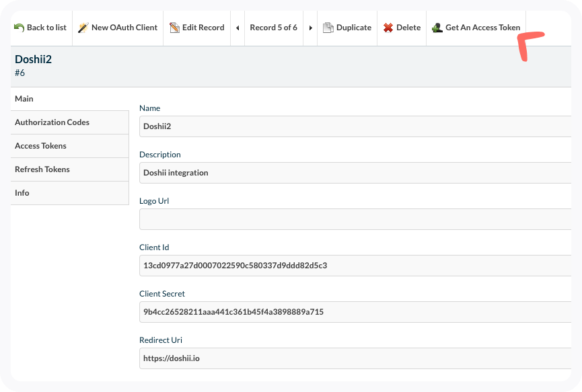
Task: Click the Name field label
Action: coord(149,108)
